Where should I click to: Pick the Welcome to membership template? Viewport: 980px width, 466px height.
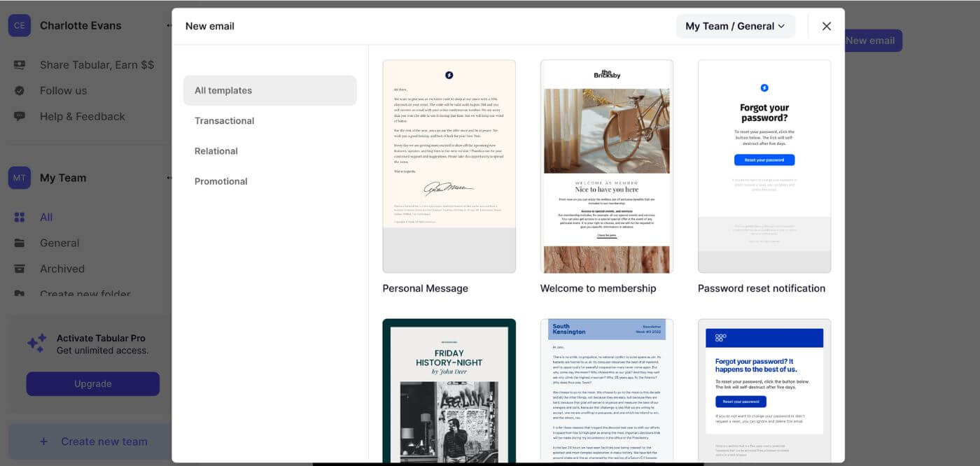point(606,167)
